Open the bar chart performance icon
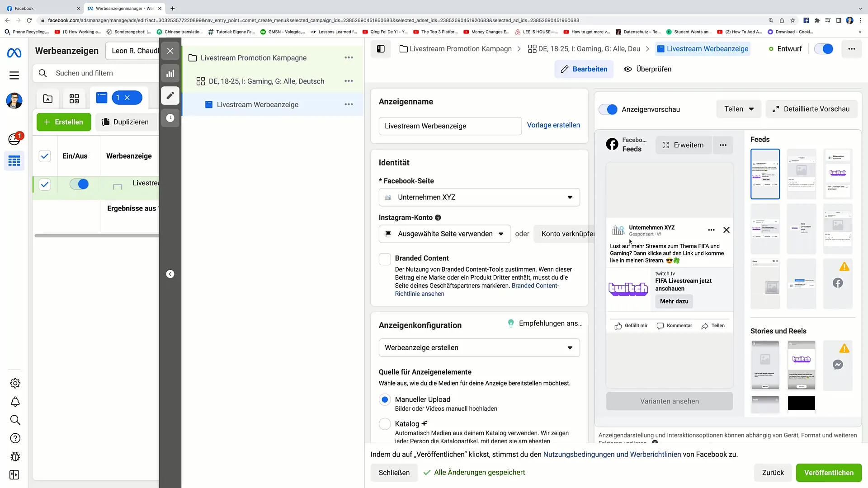868x488 pixels. (x=170, y=73)
